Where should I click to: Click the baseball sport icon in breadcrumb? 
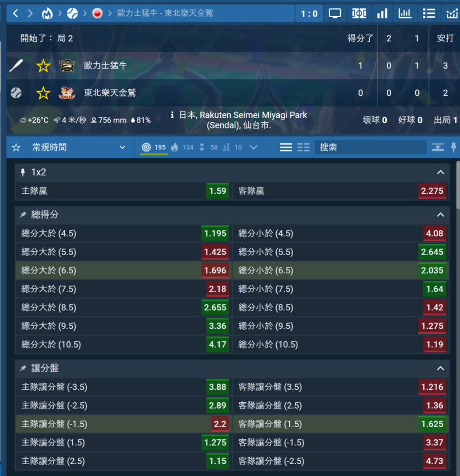[72, 13]
